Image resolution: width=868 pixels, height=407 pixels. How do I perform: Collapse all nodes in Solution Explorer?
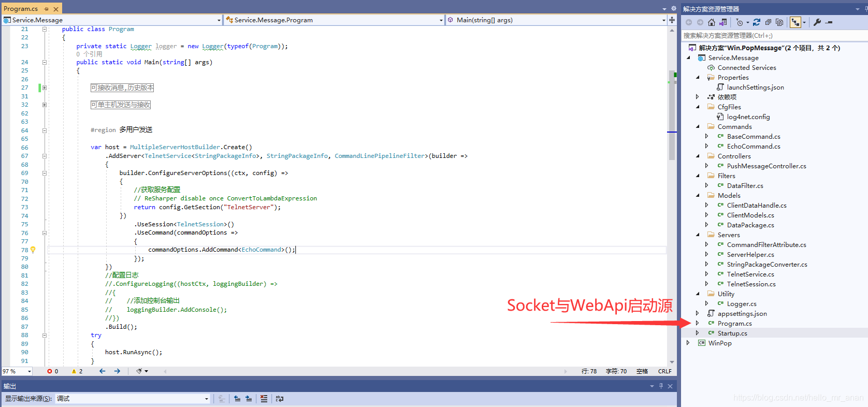768,22
